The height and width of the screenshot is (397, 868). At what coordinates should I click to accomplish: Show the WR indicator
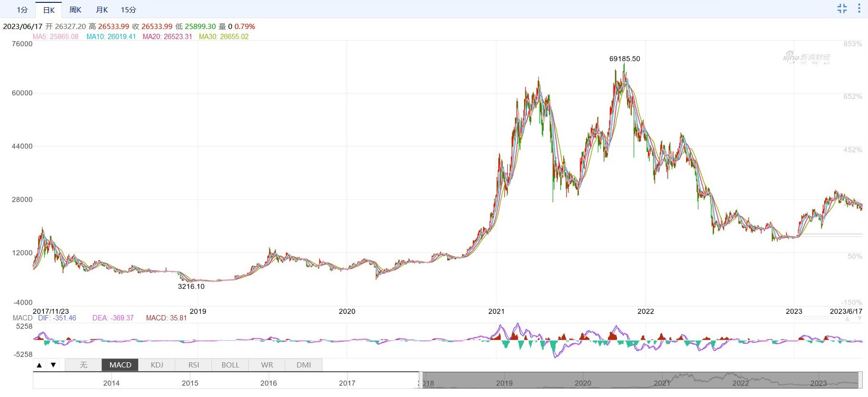(x=267, y=365)
